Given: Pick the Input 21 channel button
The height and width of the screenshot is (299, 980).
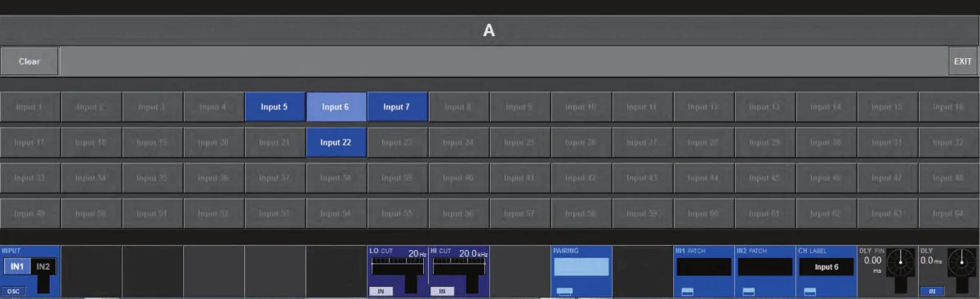Looking at the screenshot, I should pyautogui.click(x=274, y=143).
